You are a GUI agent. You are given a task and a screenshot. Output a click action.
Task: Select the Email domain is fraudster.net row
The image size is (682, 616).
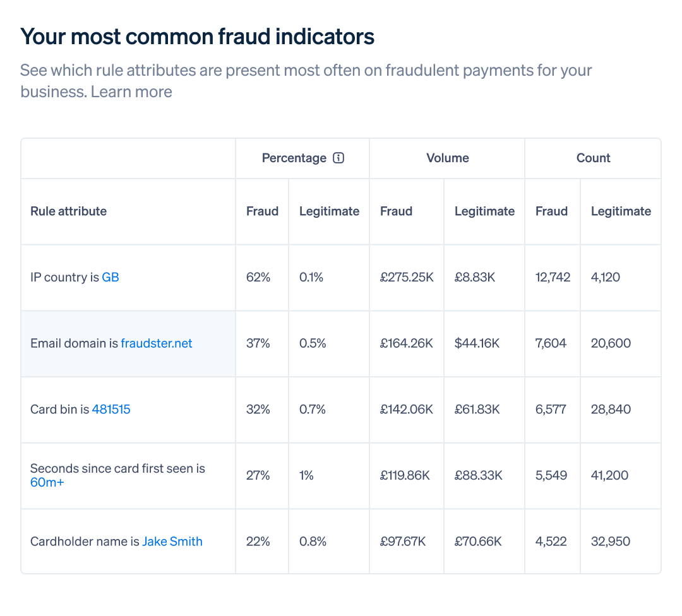341,343
